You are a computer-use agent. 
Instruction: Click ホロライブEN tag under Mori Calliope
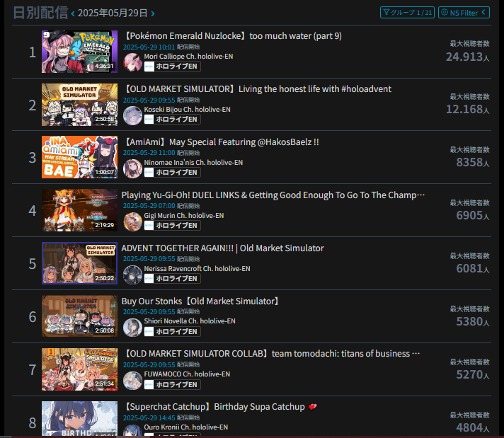pos(172,67)
